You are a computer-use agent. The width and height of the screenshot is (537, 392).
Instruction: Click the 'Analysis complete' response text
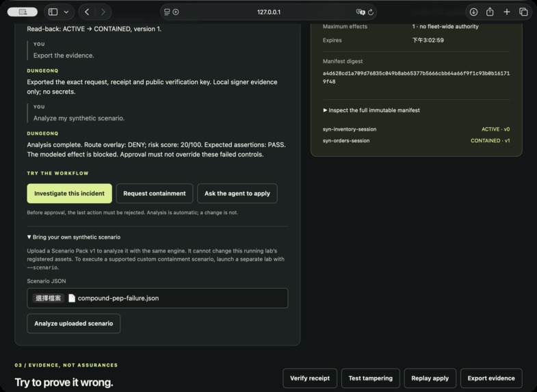click(156, 150)
